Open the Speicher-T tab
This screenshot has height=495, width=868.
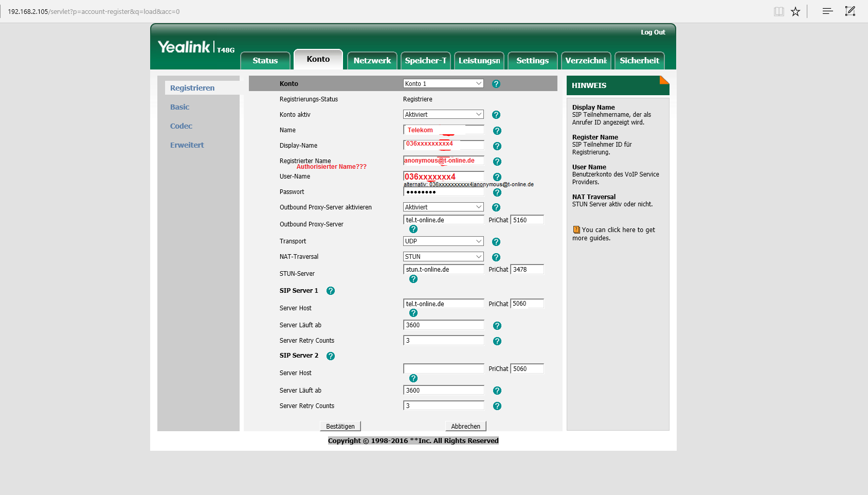(426, 61)
